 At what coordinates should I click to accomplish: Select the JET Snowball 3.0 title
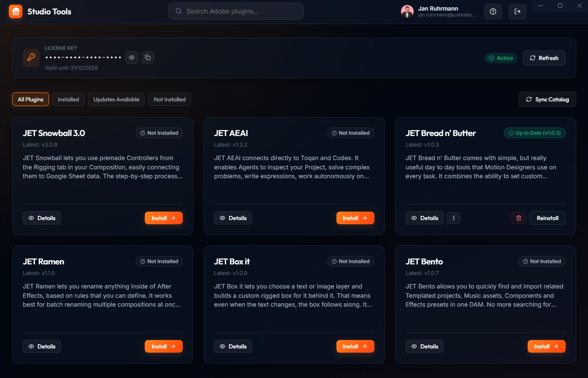point(54,133)
